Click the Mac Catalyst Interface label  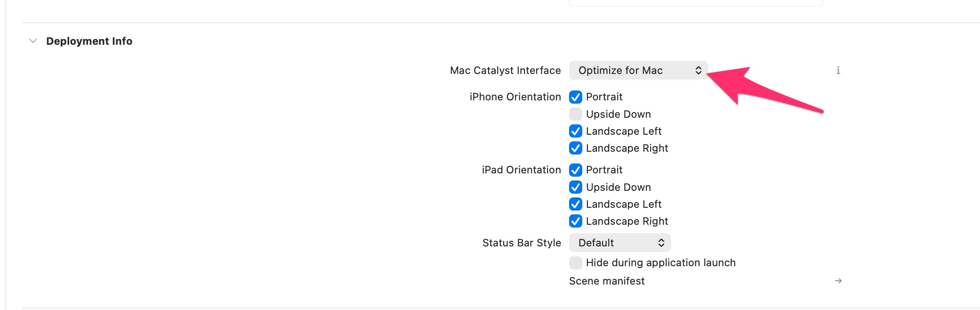coord(505,70)
